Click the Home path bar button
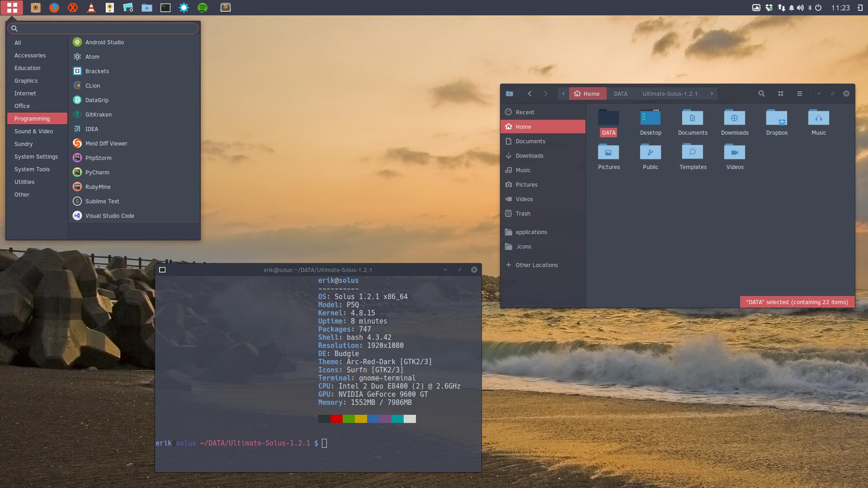 click(587, 94)
